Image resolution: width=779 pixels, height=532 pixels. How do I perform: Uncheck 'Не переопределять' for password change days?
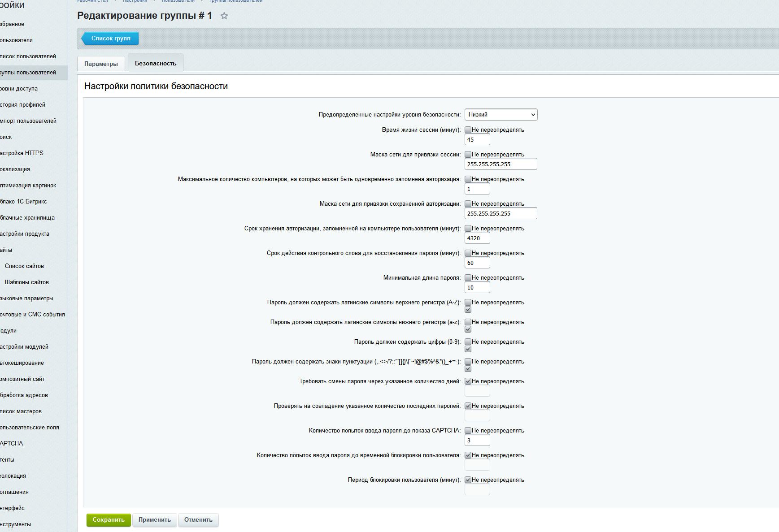pyautogui.click(x=468, y=381)
